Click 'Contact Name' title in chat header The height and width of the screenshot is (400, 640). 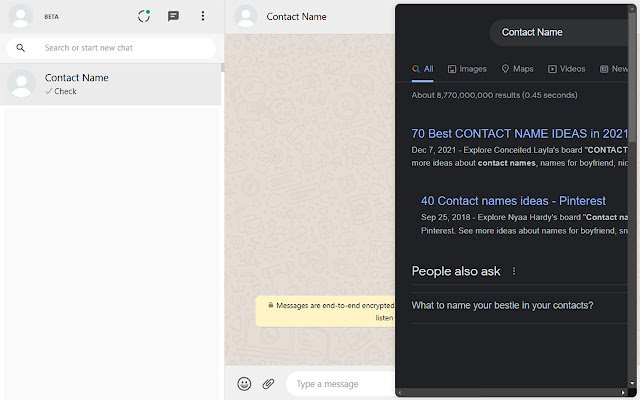pos(296,17)
